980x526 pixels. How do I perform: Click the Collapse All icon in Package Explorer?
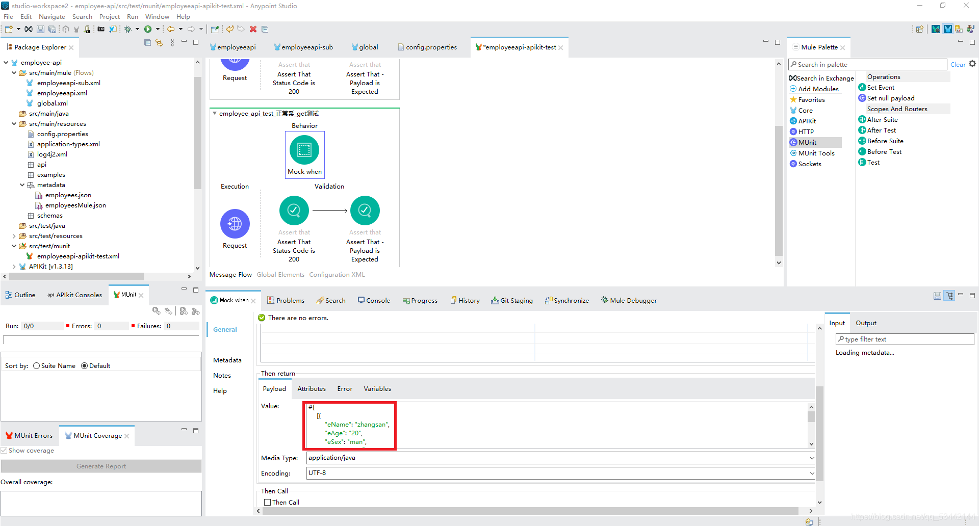147,43
